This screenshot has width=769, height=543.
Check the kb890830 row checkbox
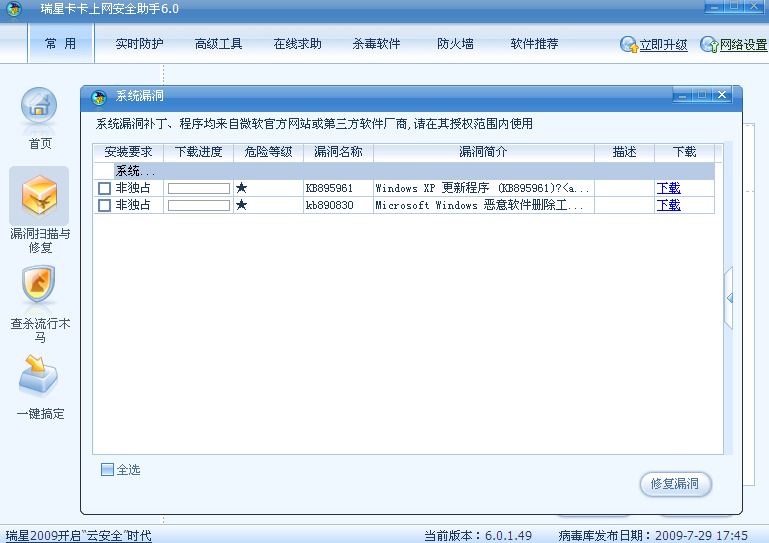tap(104, 205)
